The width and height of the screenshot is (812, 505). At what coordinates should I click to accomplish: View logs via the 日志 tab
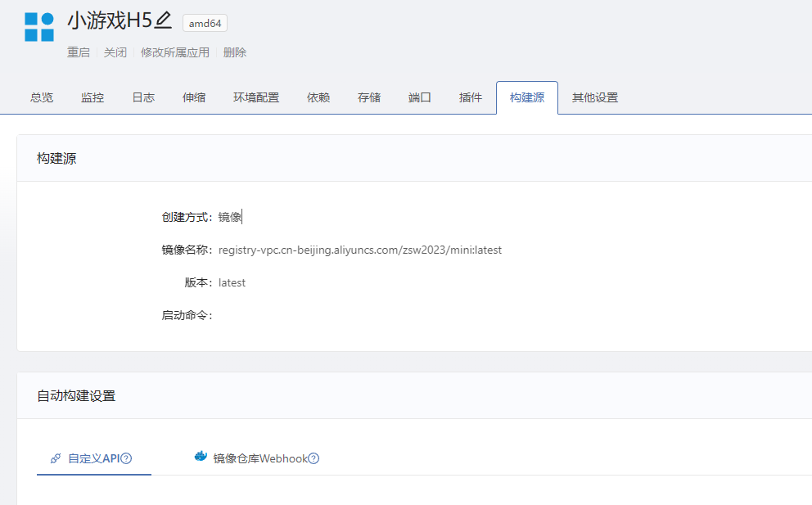pyautogui.click(x=142, y=96)
